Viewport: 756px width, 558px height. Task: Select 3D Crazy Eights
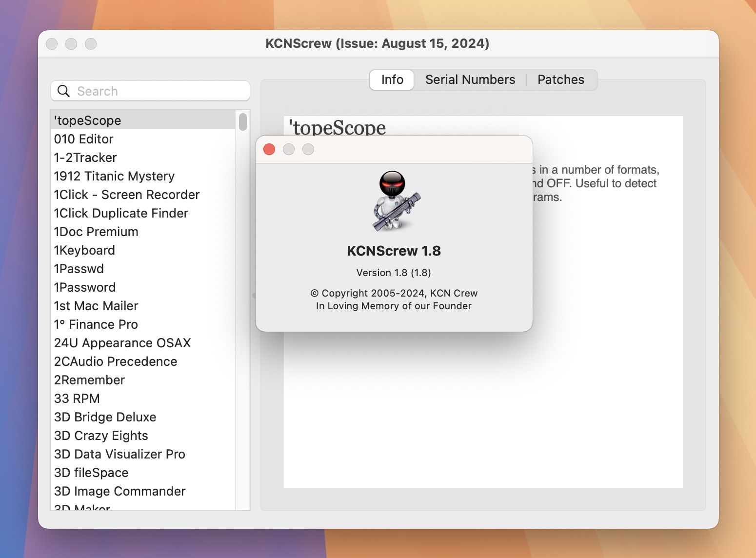click(x=143, y=436)
